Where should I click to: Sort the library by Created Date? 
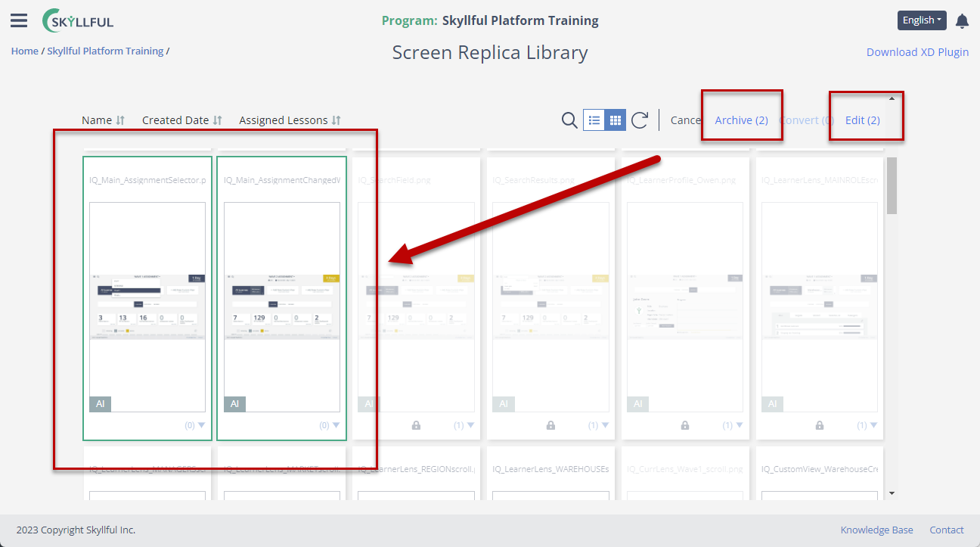point(182,120)
